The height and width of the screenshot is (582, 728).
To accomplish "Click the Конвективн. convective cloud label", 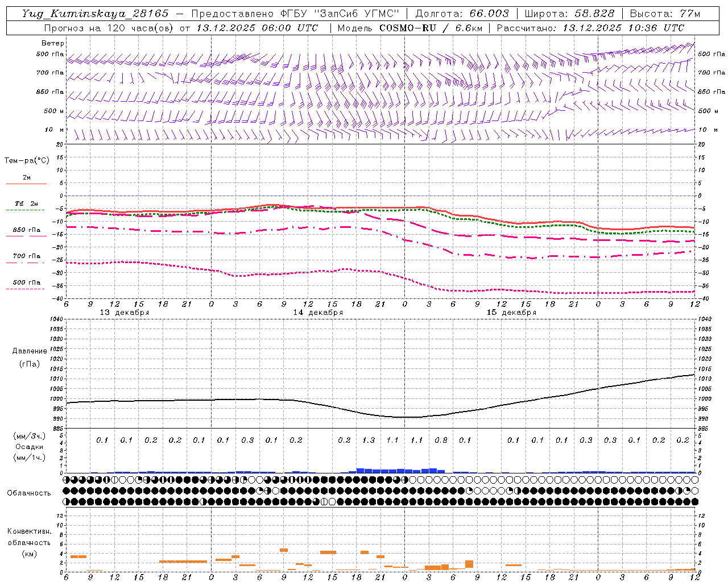I will coord(30,531).
